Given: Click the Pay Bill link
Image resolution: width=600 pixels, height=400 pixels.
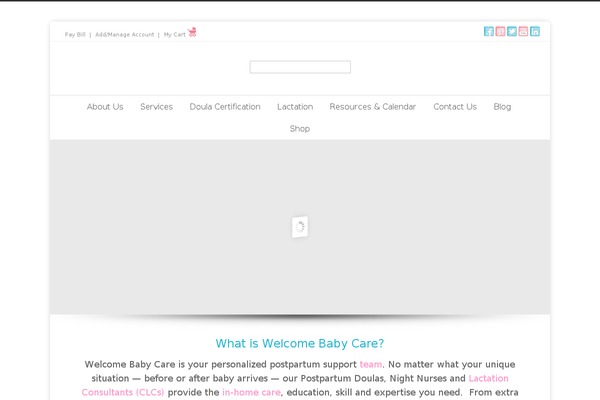Looking at the screenshot, I should 75,34.
